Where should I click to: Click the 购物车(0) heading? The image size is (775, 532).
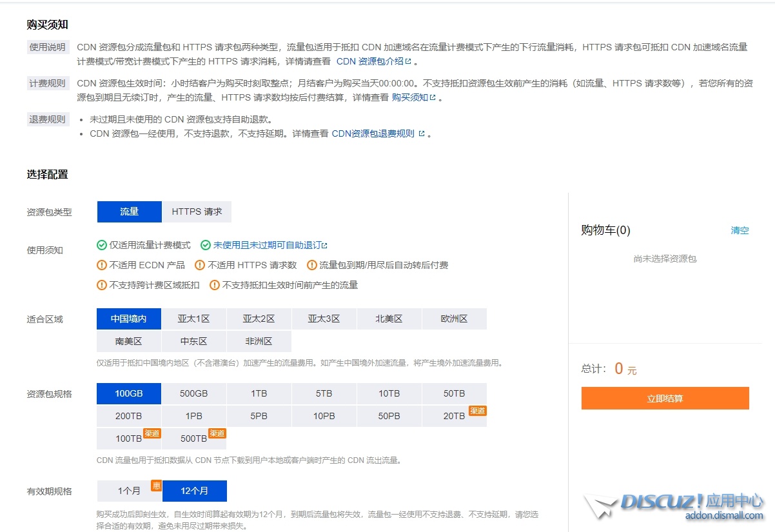click(x=605, y=230)
